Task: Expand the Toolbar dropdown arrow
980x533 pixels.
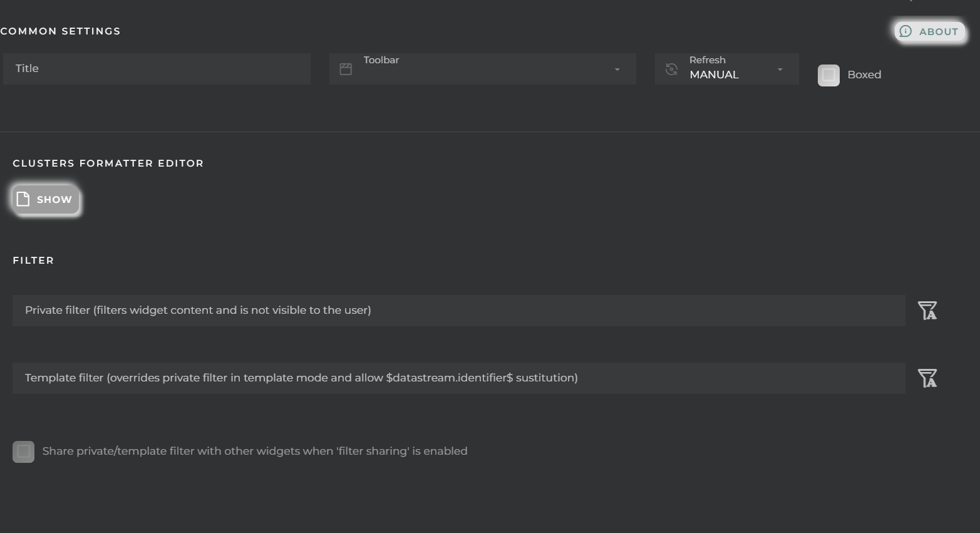Action: point(617,70)
